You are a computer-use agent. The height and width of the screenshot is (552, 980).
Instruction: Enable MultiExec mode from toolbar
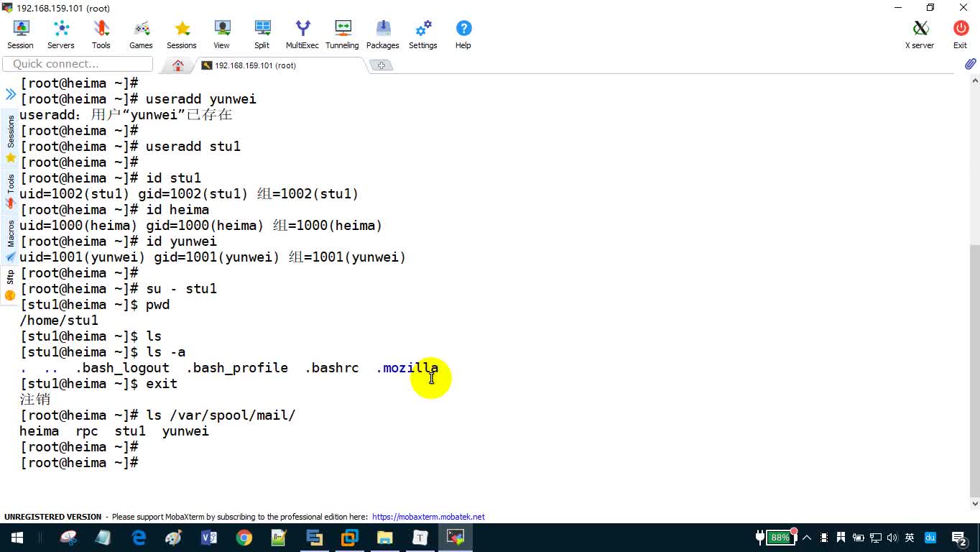[x=302, y=34]
